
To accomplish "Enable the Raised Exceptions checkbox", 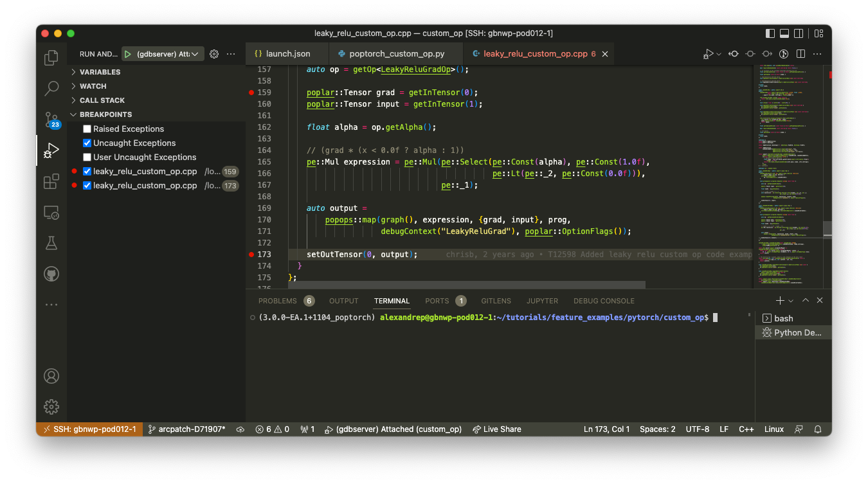I will [x=87, y=129].
